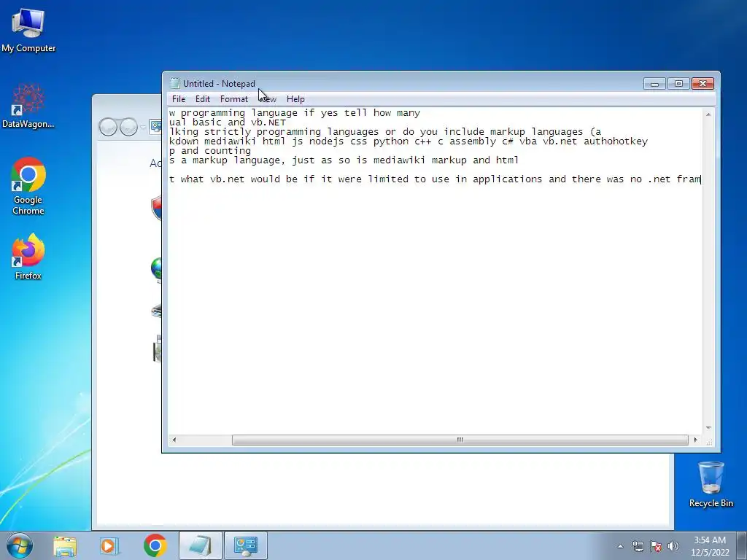Open the DataWagon desktop shortcut
The height and width of the screenshot is (560, 747).
click(x=28, y=106)
